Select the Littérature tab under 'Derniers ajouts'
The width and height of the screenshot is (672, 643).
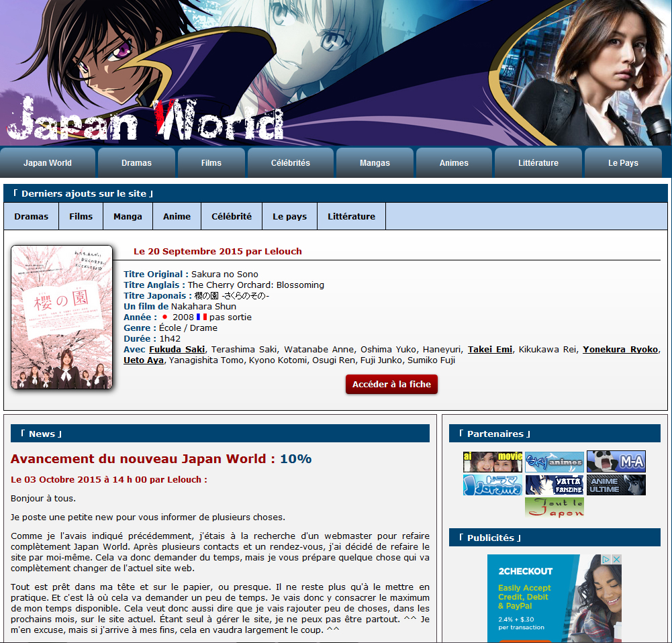351,216
